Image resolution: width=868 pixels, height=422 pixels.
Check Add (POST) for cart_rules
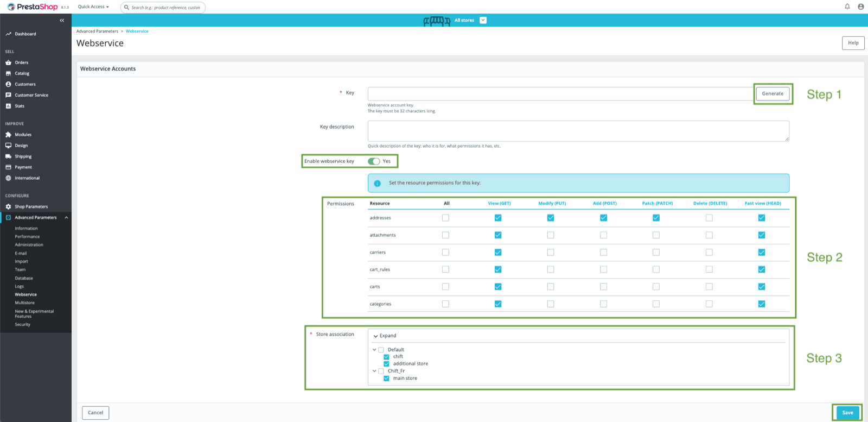[x=603, y=269]
